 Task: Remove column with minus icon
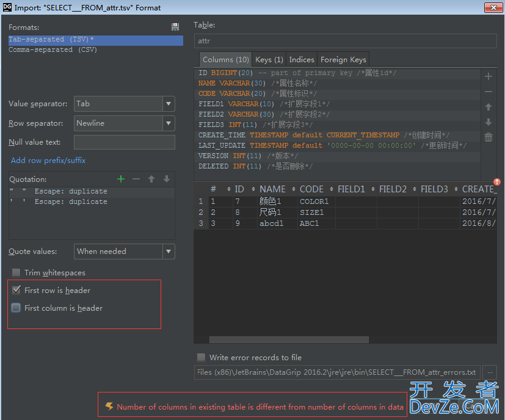(x=489, y=92)
